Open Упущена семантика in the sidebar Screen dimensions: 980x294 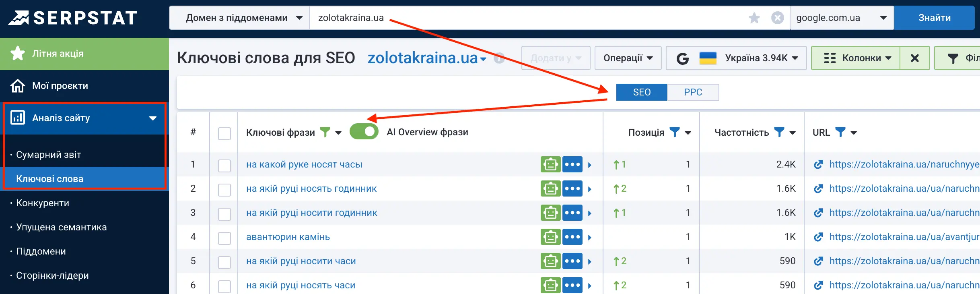click(62, 227)
